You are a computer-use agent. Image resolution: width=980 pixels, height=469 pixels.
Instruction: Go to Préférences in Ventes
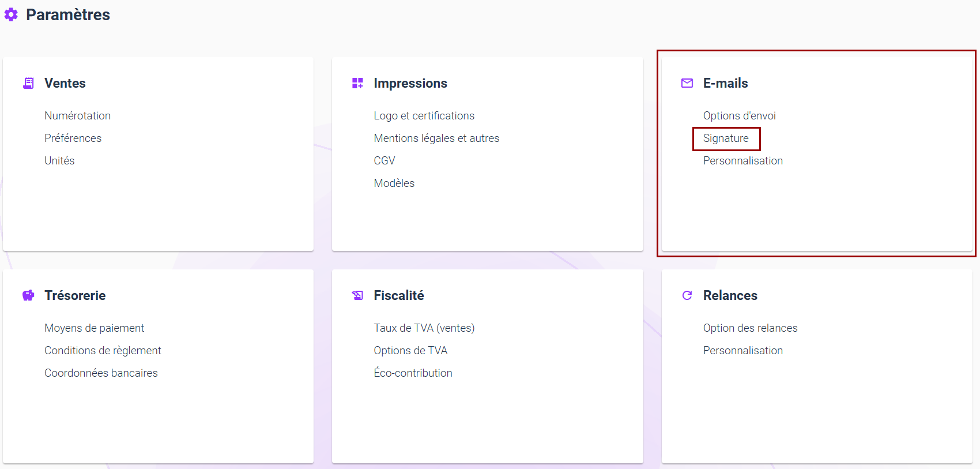73,138
